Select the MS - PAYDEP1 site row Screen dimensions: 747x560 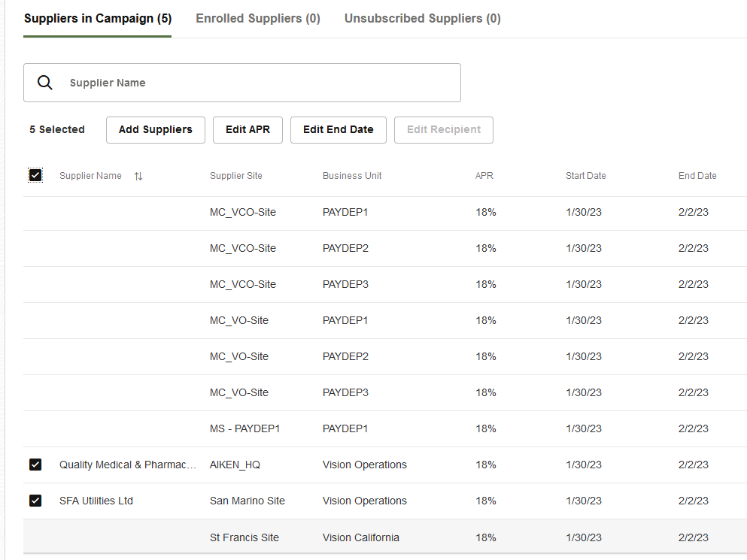pos(245,428)
